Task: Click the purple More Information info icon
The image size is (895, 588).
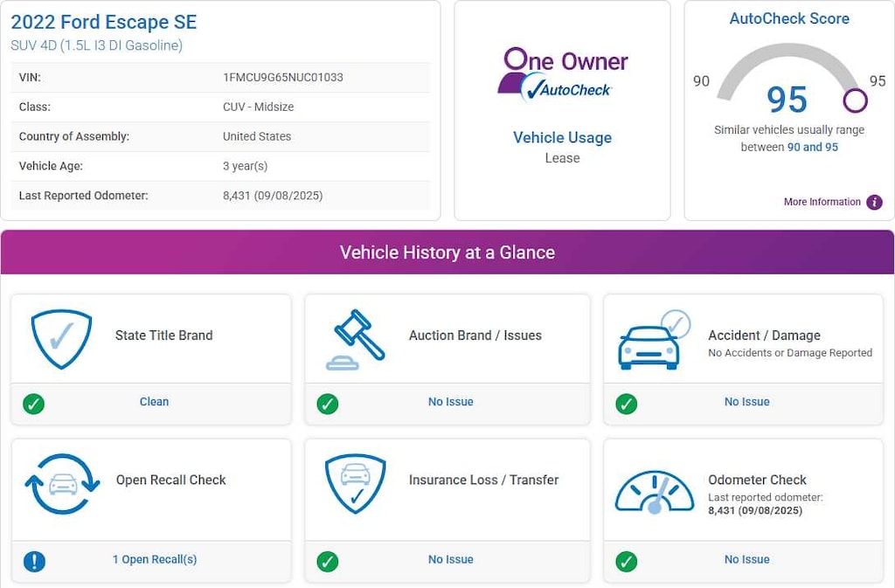Action: pos(874,202)
